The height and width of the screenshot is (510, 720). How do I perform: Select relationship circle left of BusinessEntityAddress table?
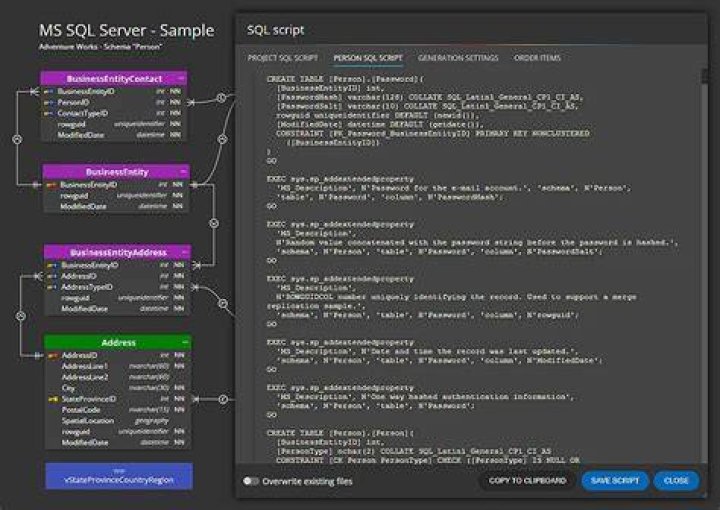(21, 316)
